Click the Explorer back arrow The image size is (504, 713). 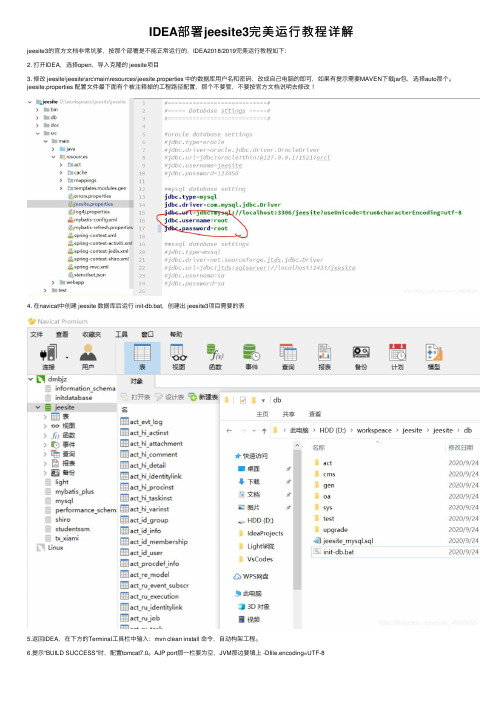click(229, 430)
